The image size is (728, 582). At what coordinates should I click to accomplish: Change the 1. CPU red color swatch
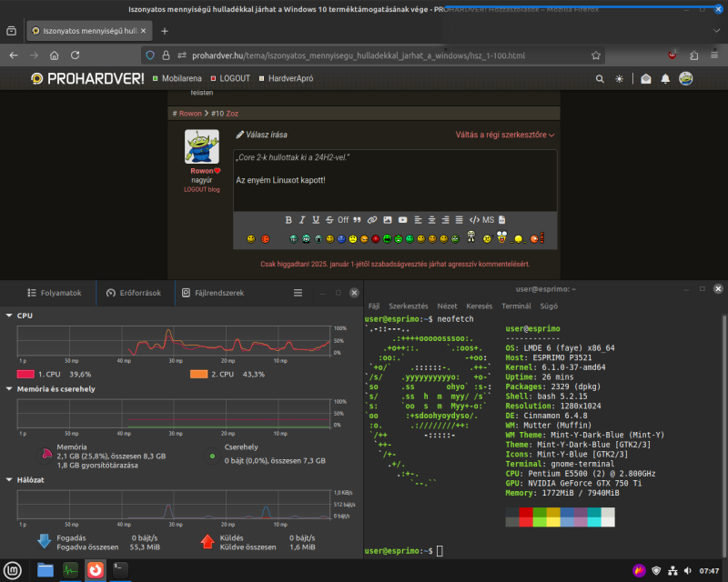coord(25,374)
